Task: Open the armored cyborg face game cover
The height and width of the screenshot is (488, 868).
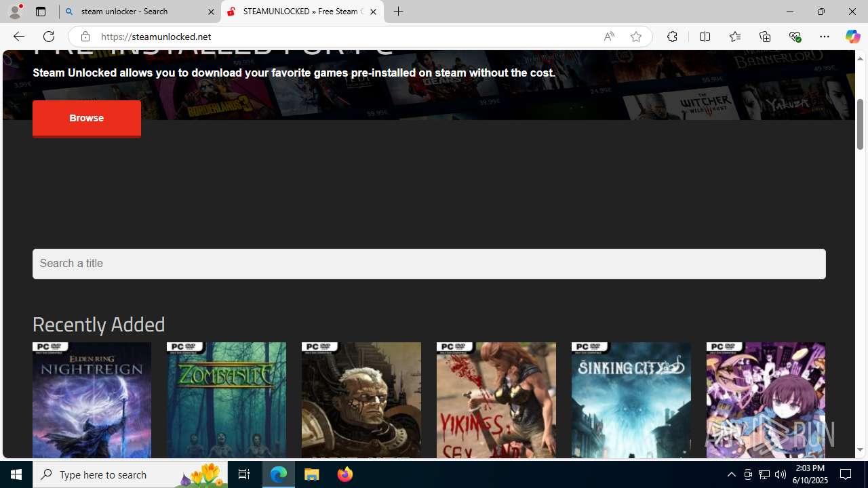Action: pyautogui.click(x=361, y=400)
